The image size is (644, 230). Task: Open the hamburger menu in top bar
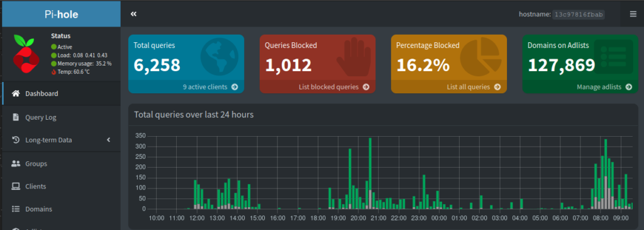click(633, 14)
